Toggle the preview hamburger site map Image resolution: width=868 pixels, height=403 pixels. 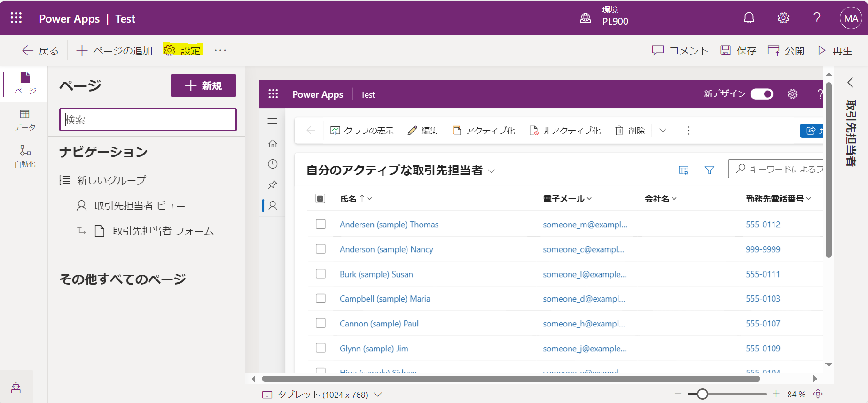(x=272, y=121)
